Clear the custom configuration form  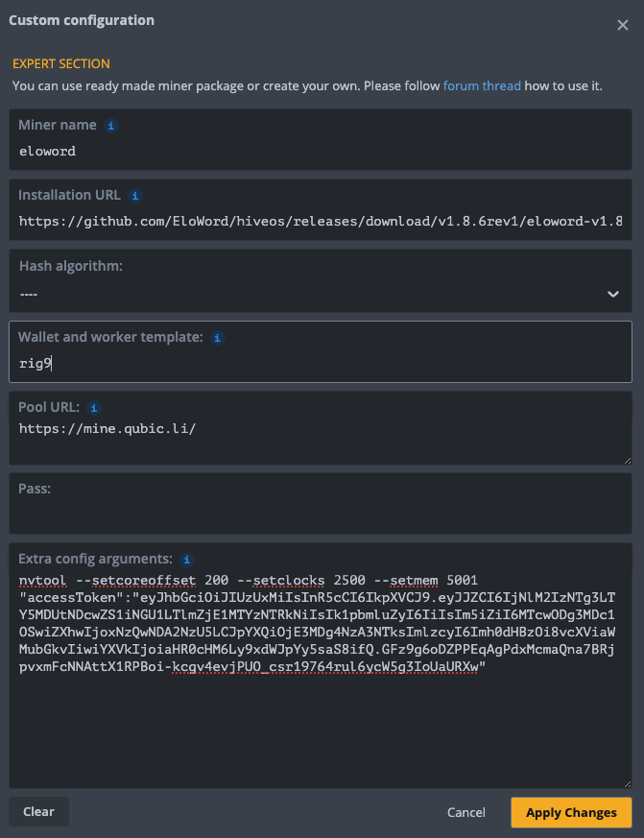click(38, 811)
